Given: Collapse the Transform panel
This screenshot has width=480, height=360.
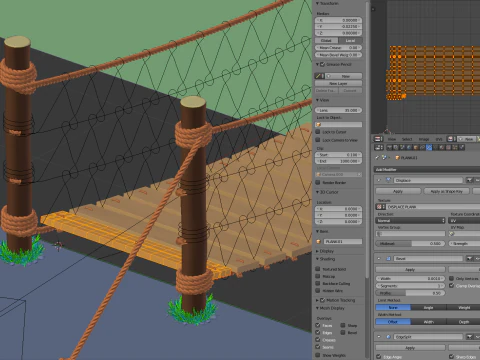Looking at the screenshot, I should click(317, 3).
